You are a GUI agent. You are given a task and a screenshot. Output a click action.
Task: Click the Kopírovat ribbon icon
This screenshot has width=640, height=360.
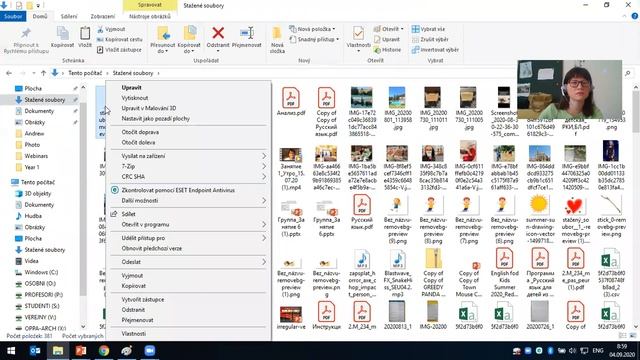[62, 37]
